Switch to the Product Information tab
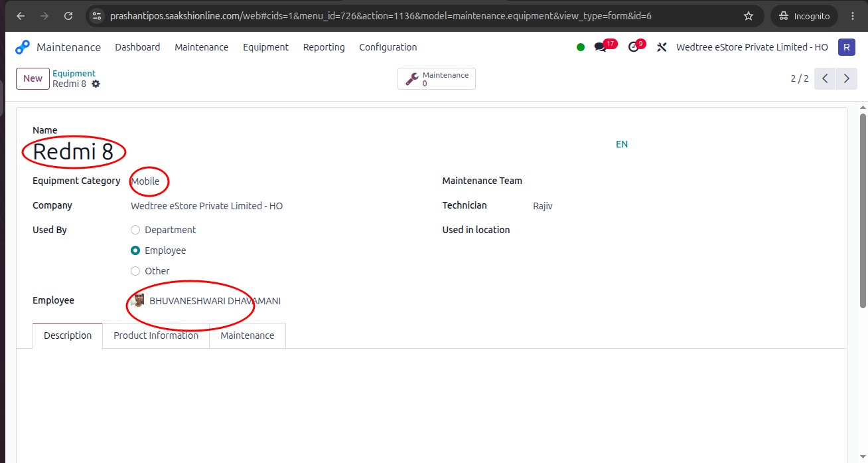This screenshot has width=868, height=463. [x=156, y=335]
